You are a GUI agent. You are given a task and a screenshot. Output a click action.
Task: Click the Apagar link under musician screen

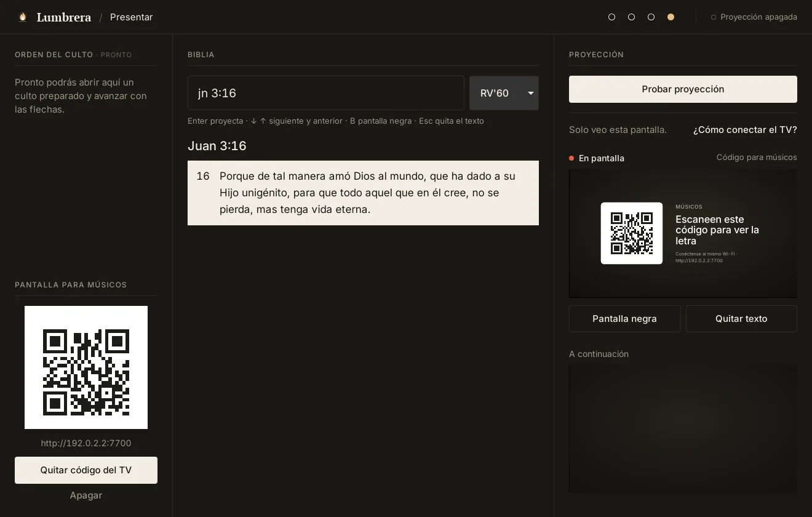pos(86,495)
